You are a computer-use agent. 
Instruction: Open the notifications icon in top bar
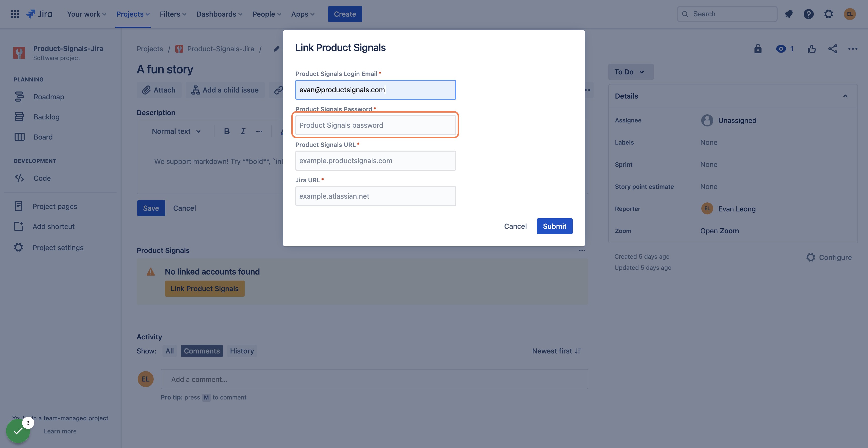(x=788, y=14)
